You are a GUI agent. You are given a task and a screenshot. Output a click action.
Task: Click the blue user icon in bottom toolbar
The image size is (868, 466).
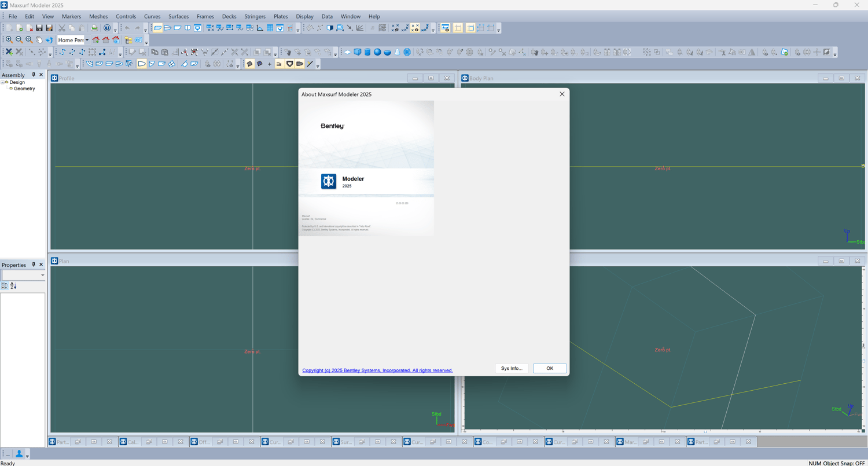click(x=19, y=454)
